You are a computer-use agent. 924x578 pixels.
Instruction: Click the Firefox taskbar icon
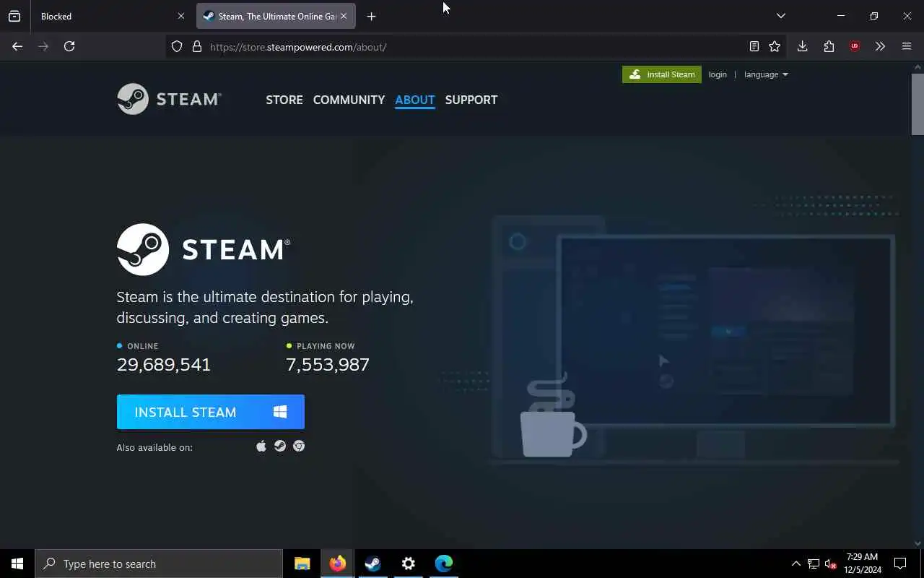(x=338, y=564)
